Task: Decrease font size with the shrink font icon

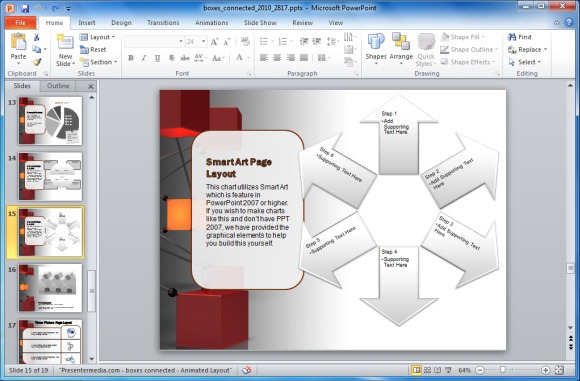Action: point(227,41)
